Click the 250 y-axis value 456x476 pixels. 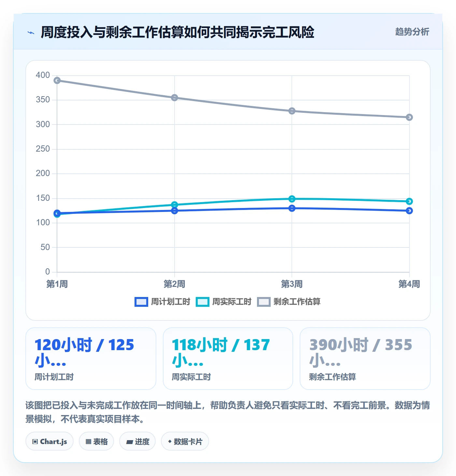43,149
